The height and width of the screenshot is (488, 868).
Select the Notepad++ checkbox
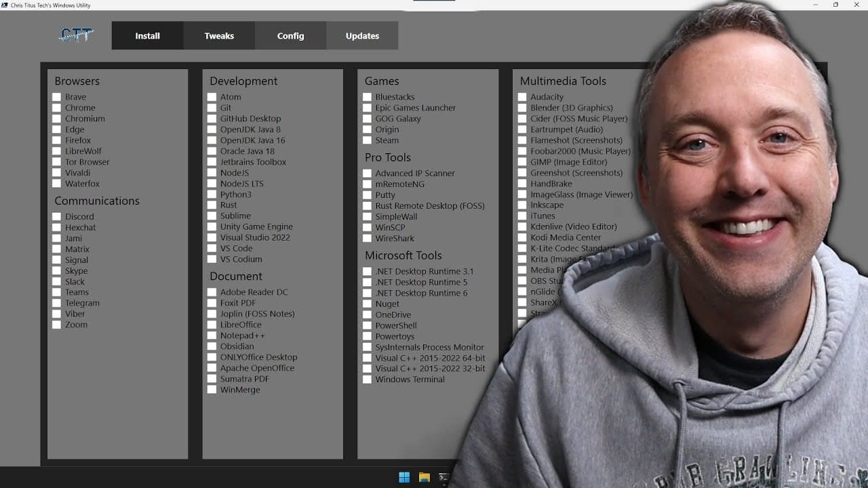point(212,335)
